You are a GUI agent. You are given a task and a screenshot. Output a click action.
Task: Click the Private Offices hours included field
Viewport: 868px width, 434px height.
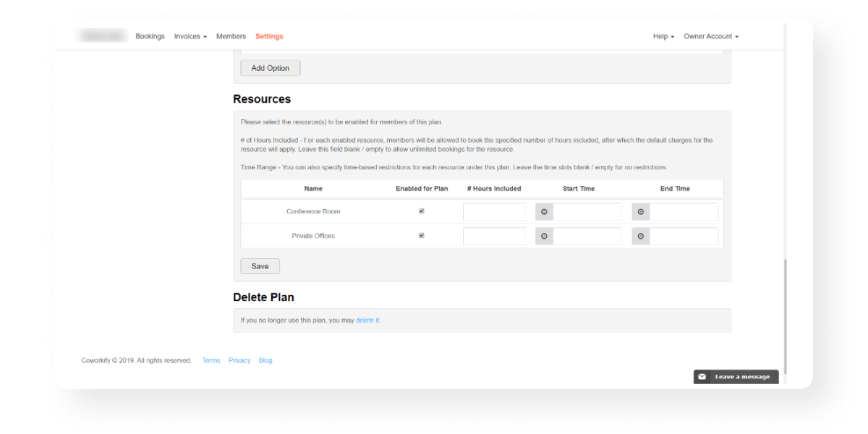pos(495,237)
